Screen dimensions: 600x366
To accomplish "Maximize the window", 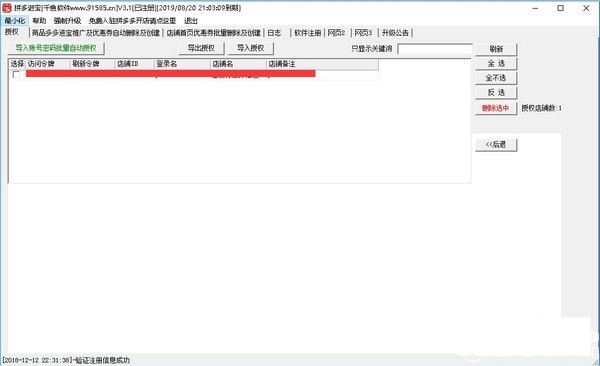I will tap(561, 8).
